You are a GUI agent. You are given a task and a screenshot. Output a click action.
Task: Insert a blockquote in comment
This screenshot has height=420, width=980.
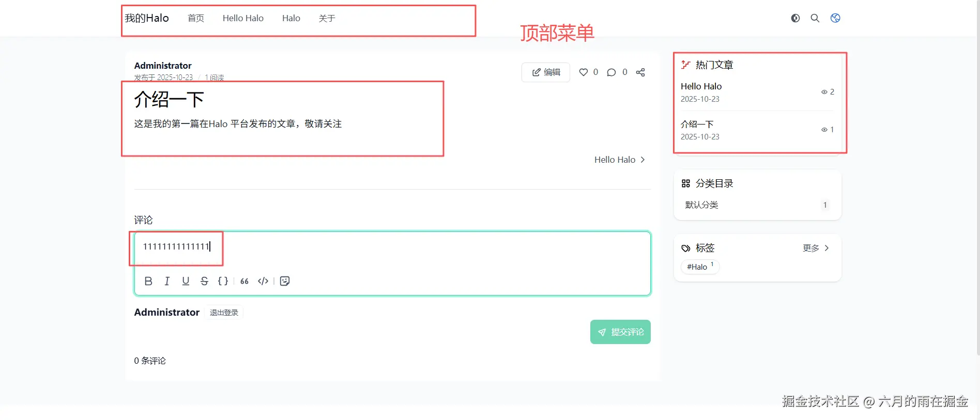(x=244, y=281)
